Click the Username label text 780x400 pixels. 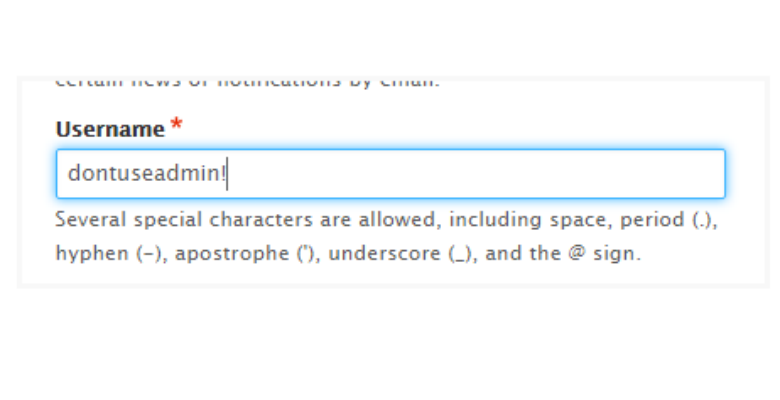coord(109,130)
